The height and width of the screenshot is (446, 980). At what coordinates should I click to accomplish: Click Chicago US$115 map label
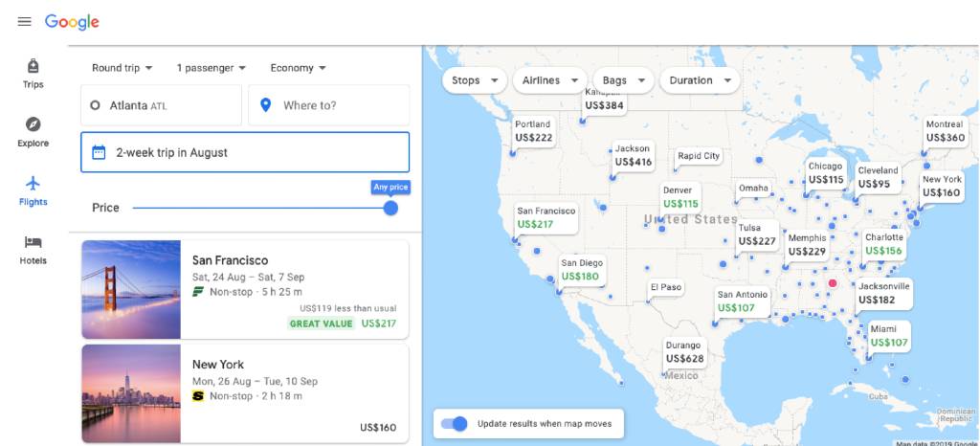(x=826, y=173)
